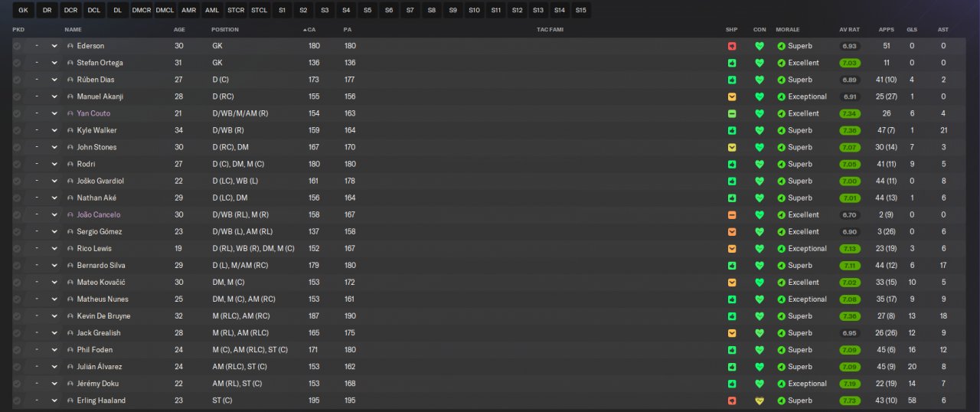980x412 pixels.
Task: Select the GK position button
Action: 23,10
